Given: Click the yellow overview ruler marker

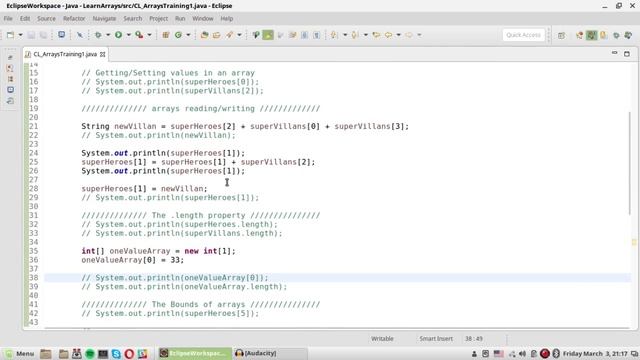Looking at the screenshot, I should [634, 242].
